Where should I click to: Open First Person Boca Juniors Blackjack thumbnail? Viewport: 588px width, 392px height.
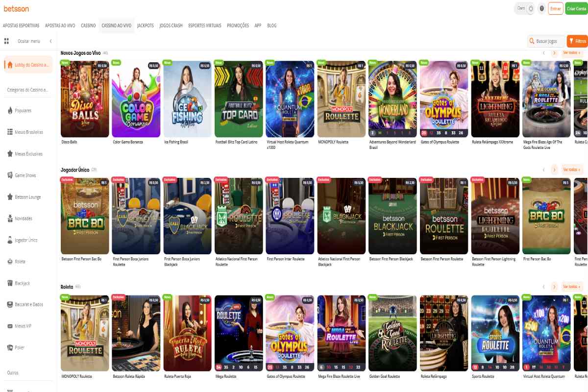click(x=187, y=216)
